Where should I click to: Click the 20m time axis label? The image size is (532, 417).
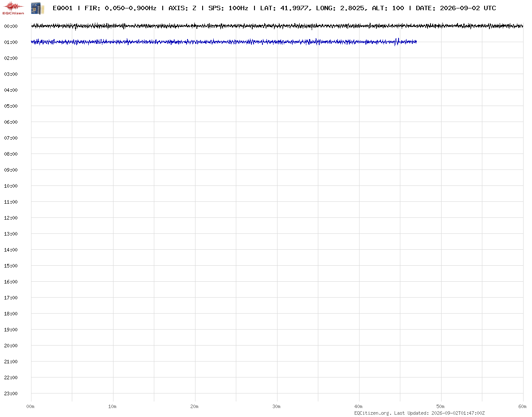[195, 406]
